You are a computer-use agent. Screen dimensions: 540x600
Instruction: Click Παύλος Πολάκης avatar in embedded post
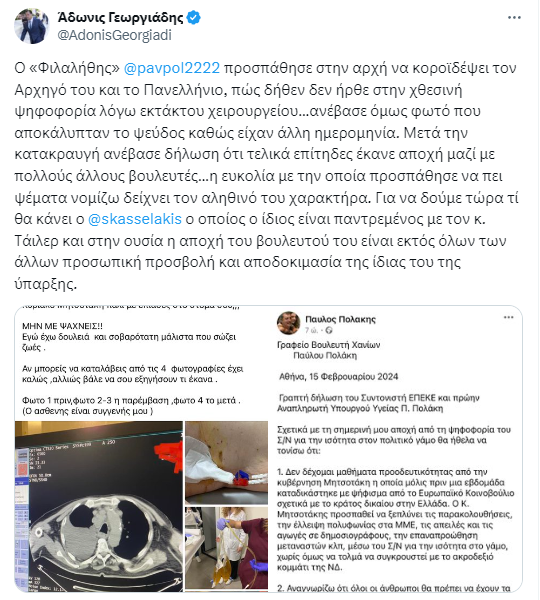pos(289,323)
